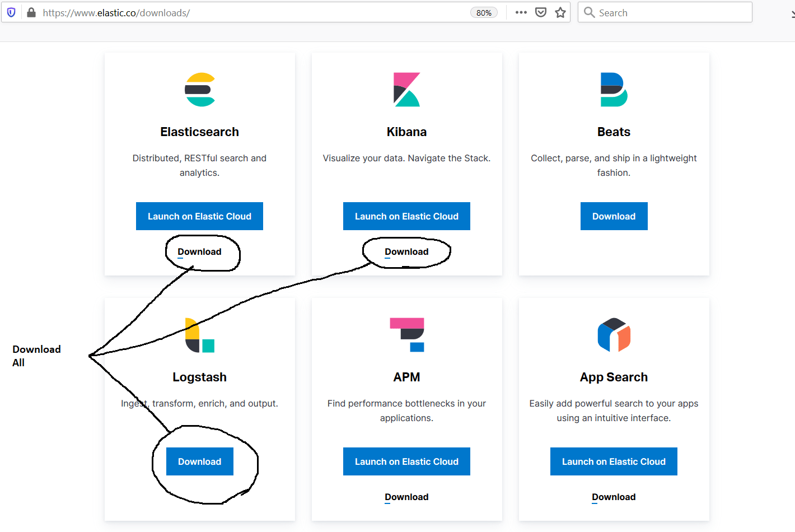Screen dimensions: 795x532
Task: Download Logstash with the blue button
Action: 200,461
